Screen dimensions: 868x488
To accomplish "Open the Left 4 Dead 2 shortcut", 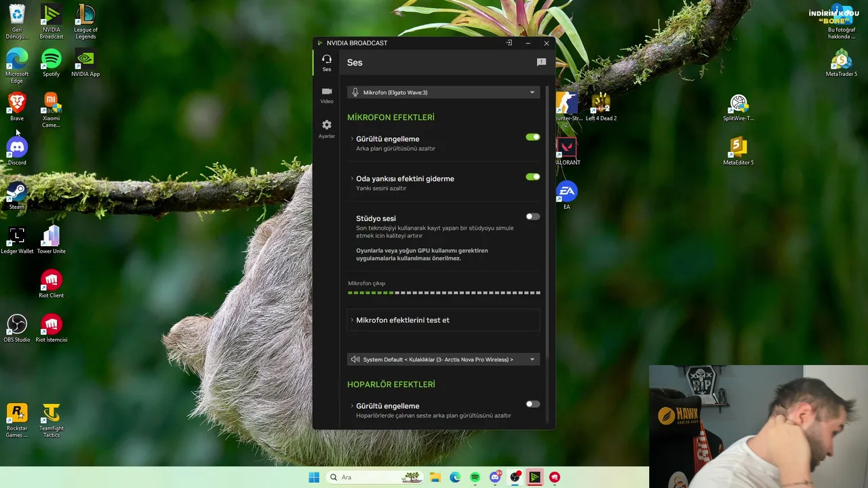I will tap(601, 107).
